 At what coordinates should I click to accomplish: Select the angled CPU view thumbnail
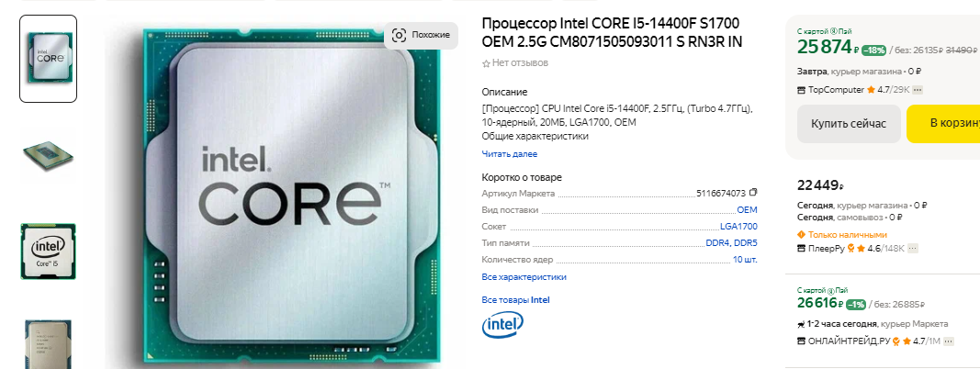(48, 155)
